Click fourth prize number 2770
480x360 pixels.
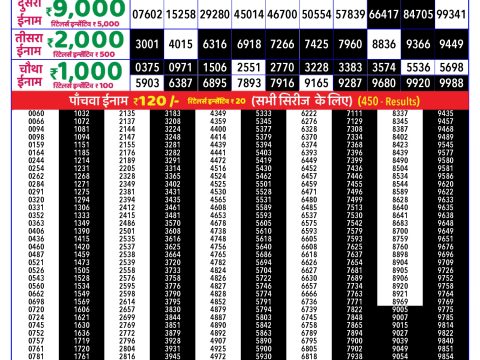pyautogui.click(x=282, y=68)
